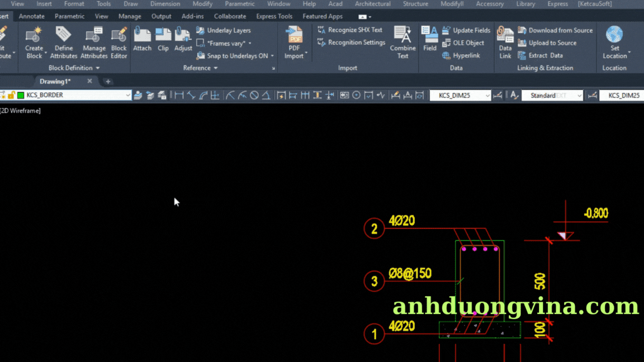Open the Data Link tool

pyautogui.click(x=505, y=36)
